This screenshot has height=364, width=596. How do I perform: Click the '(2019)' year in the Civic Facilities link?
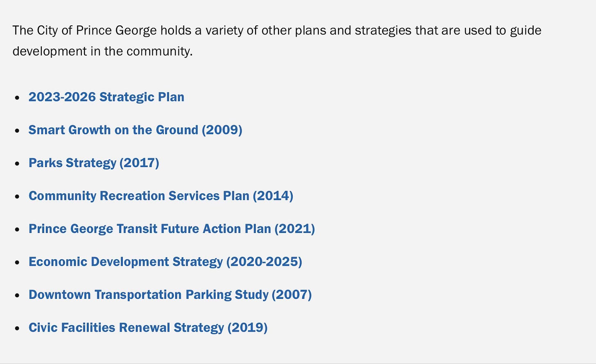click(248, 328)
